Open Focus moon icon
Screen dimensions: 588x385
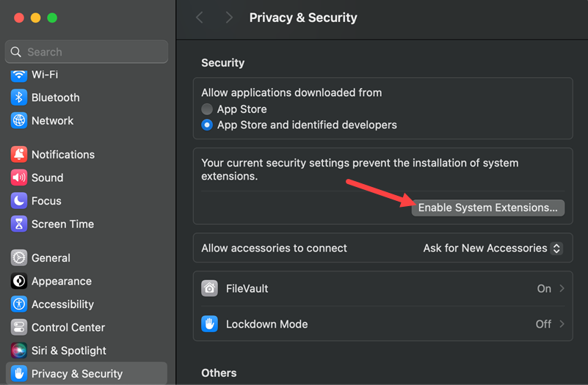(x=19, y=201)
